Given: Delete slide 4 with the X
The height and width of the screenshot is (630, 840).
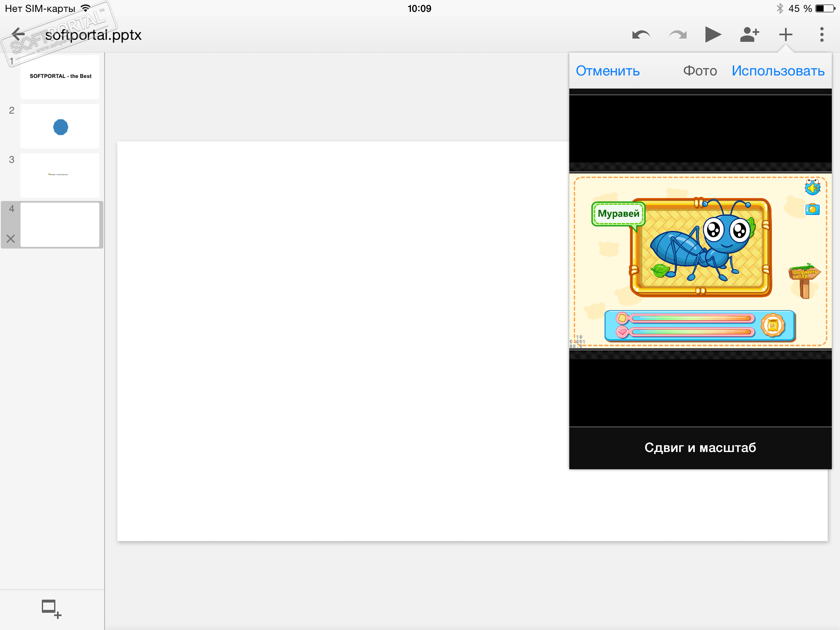Looking at the screenshot, I should [x=11, y=239].
